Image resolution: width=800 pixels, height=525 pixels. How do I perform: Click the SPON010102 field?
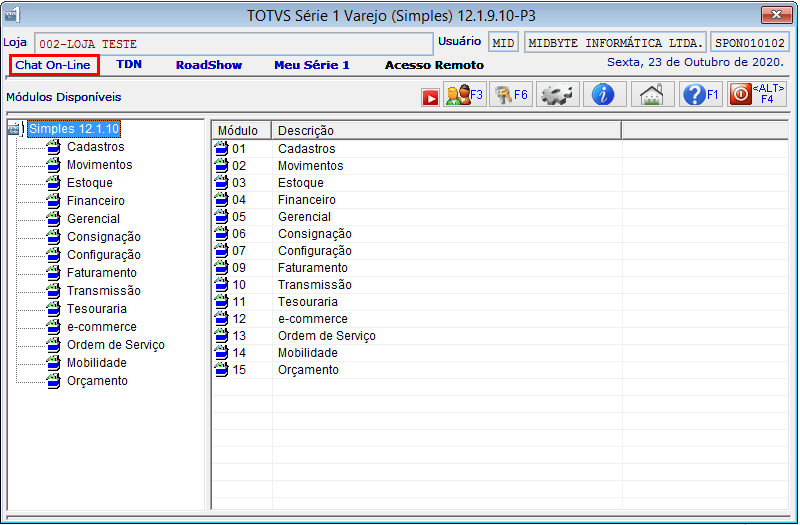click(749, 43)
